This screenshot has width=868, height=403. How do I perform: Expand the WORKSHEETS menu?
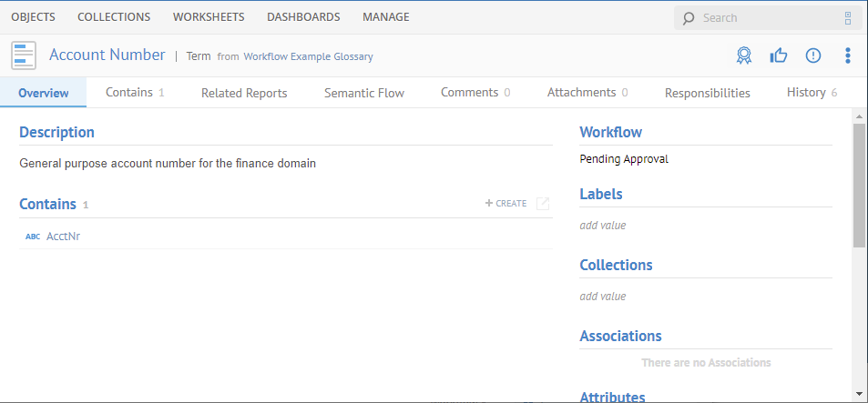(x=209, y=17)
